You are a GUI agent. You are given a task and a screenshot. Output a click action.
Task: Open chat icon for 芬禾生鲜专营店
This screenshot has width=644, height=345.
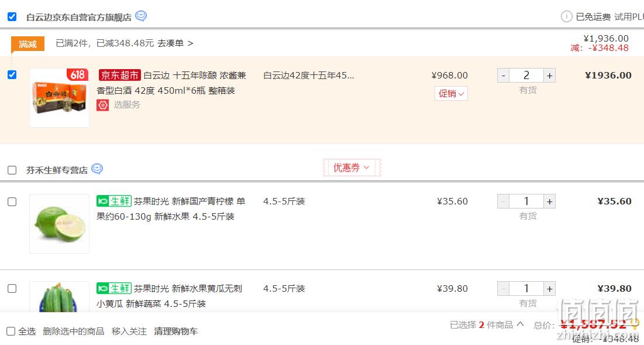97,169
